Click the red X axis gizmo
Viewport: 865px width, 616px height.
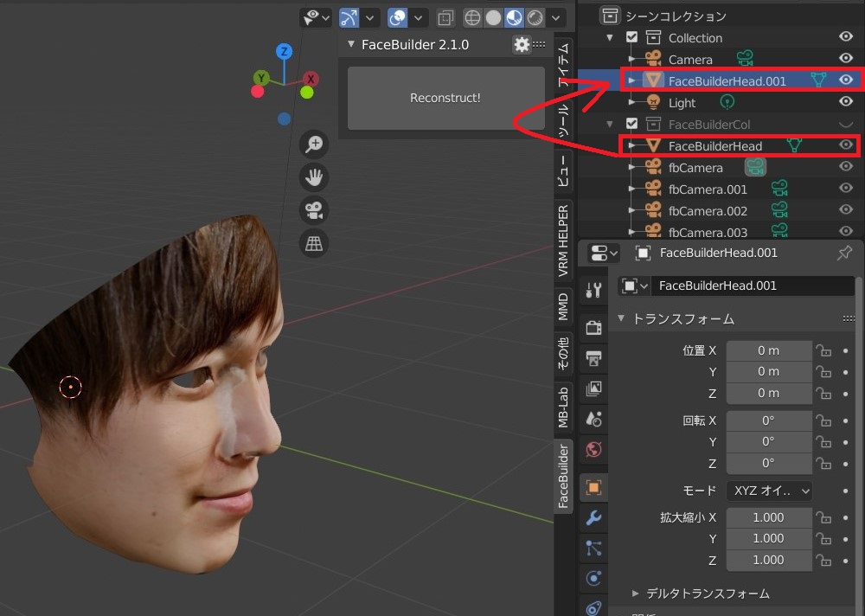point(311,79)
